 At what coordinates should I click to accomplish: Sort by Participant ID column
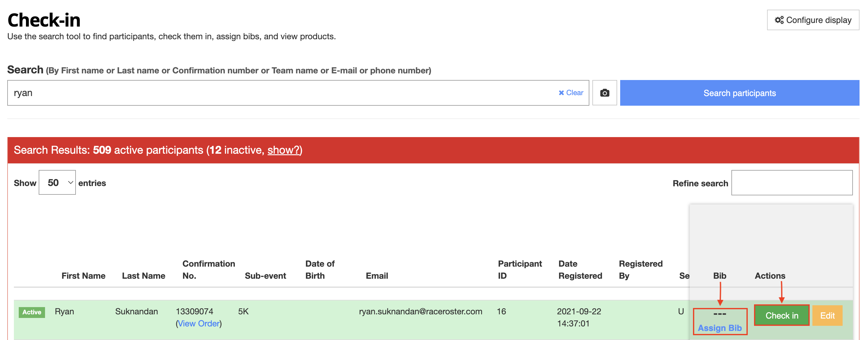coord(520,270)
